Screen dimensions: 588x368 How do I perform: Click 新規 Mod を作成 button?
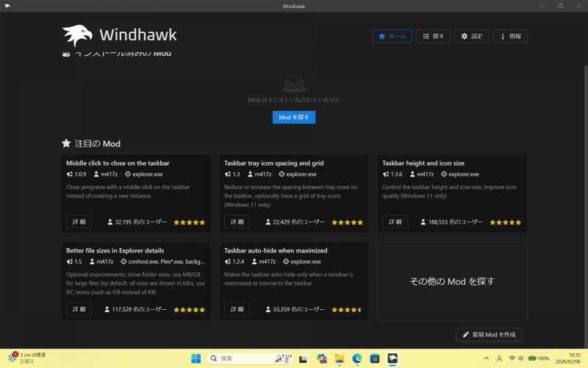pos(489,334)
